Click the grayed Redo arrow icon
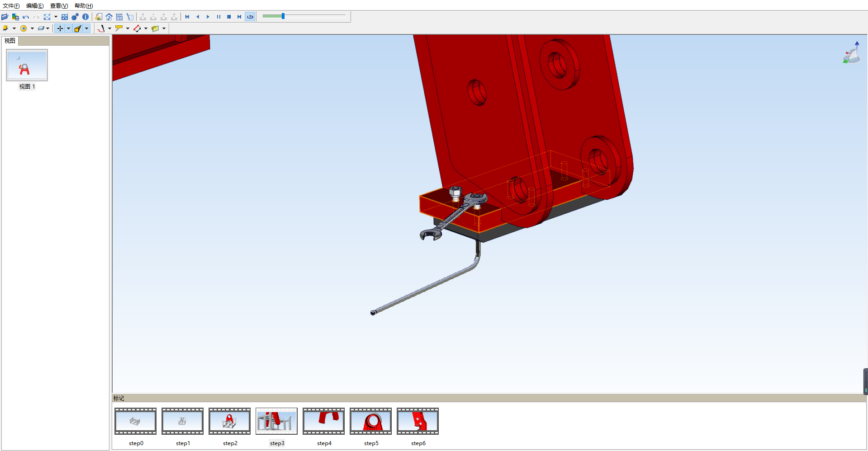Image resolution: width=868 pixels, height=451 pixels. (36, 17)
